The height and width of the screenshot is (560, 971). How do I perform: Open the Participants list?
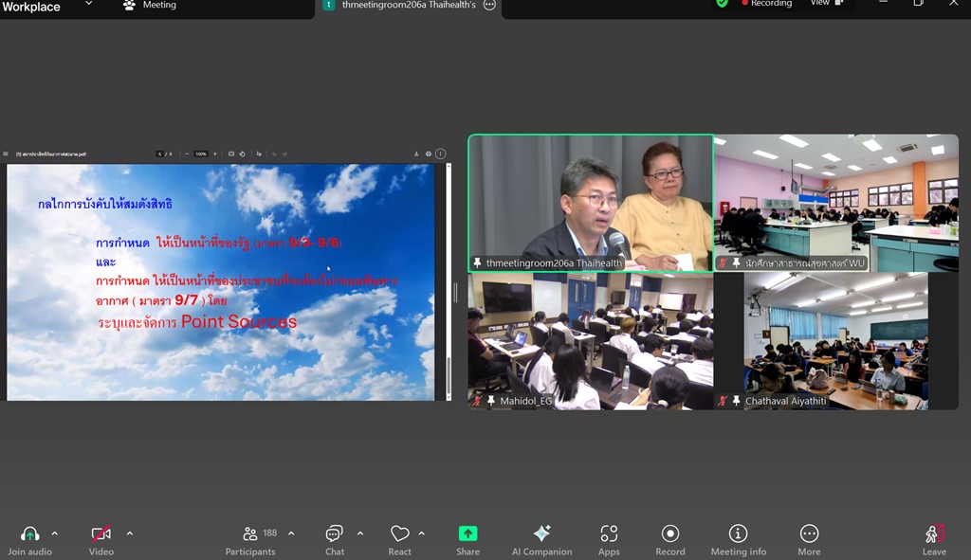[250, 533]
